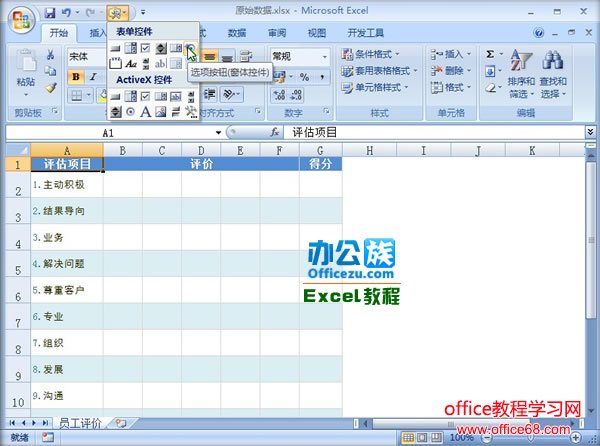Choose the ActiveX Label (A) icon
Viewport: 600px width, 446px height.
(145, 112)
